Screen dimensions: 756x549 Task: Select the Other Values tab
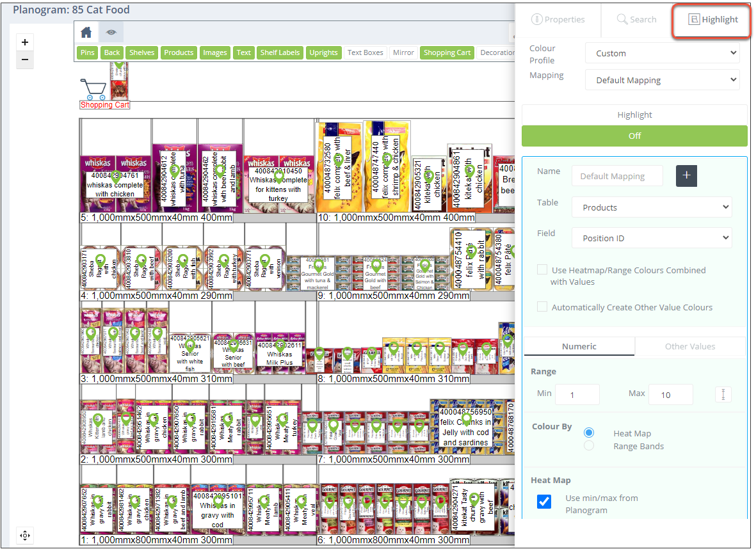click(690, 346)
